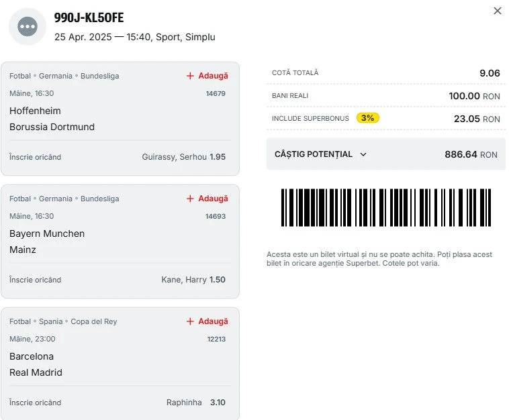Click the ticket code 990J-KL50FE
This screenshot has width=509, height=420.
click(89, 18)
